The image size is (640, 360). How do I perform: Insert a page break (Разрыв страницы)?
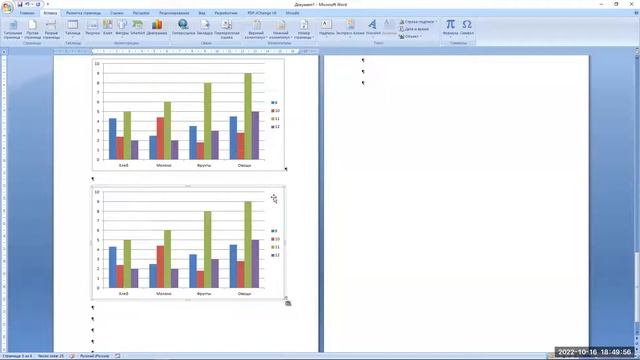(x=51, y=29)
